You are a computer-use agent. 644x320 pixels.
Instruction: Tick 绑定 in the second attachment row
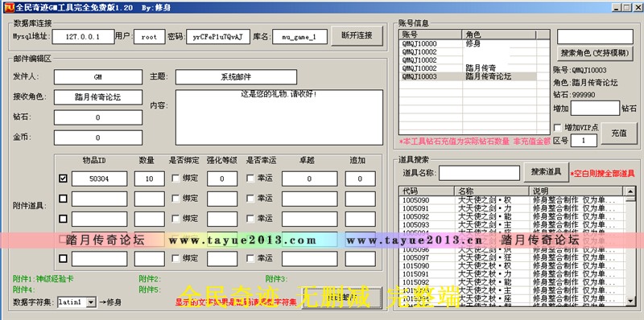point(175,199)
